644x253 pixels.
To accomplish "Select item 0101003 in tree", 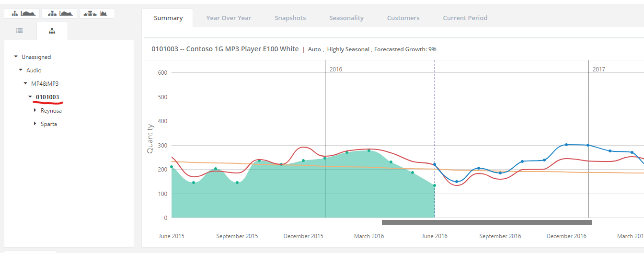I will coord(47,97).
